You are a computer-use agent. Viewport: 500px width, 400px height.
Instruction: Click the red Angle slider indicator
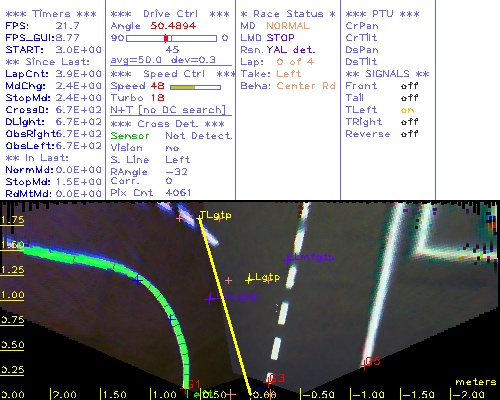tap(166, 38)
